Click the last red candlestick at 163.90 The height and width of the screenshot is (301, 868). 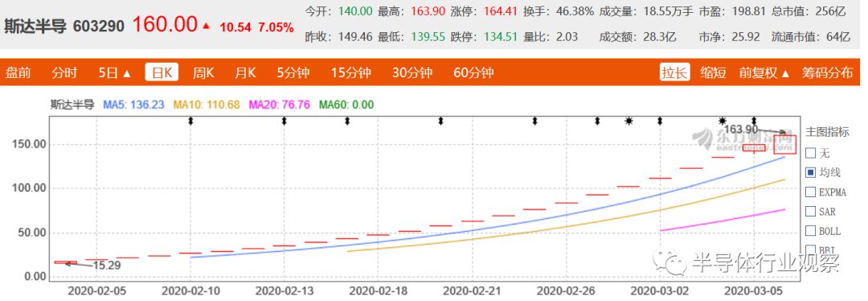click(x=785, y=144)
